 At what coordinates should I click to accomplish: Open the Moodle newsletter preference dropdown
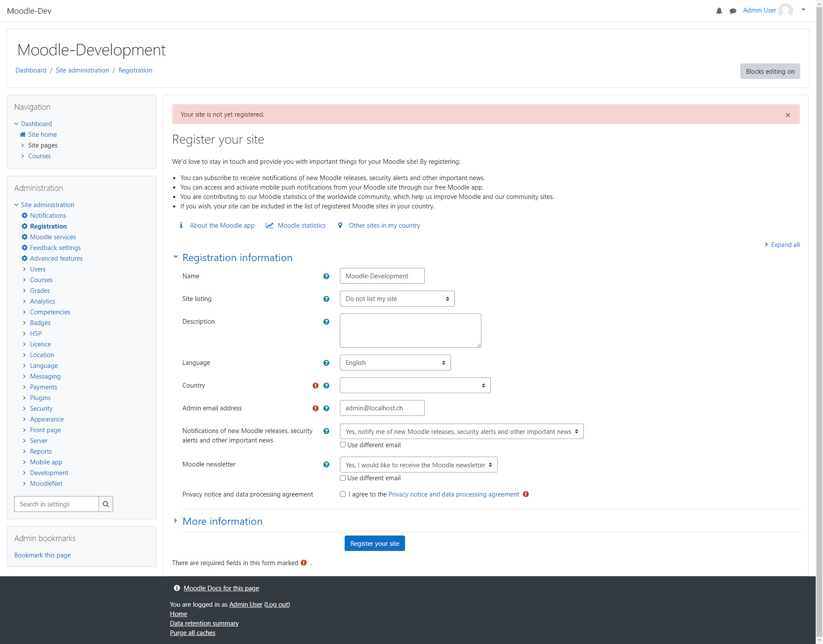coord(419,465)
